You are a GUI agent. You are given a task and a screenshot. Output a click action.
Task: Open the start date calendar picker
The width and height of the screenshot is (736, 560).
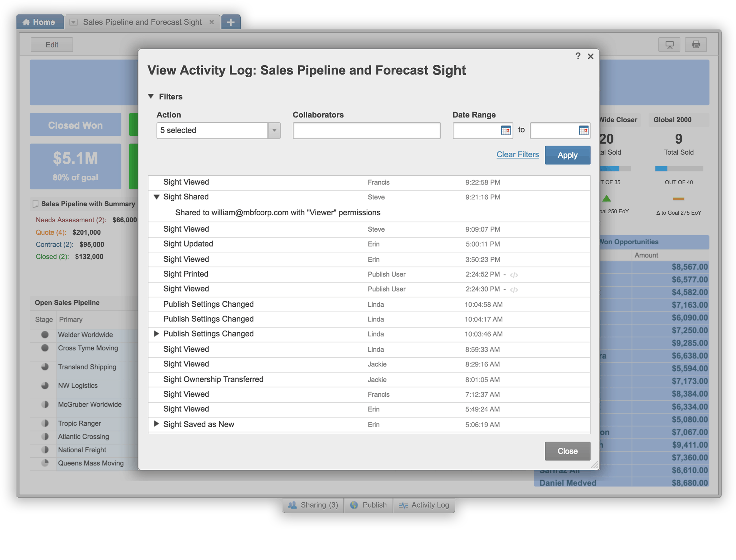[505, 130]
